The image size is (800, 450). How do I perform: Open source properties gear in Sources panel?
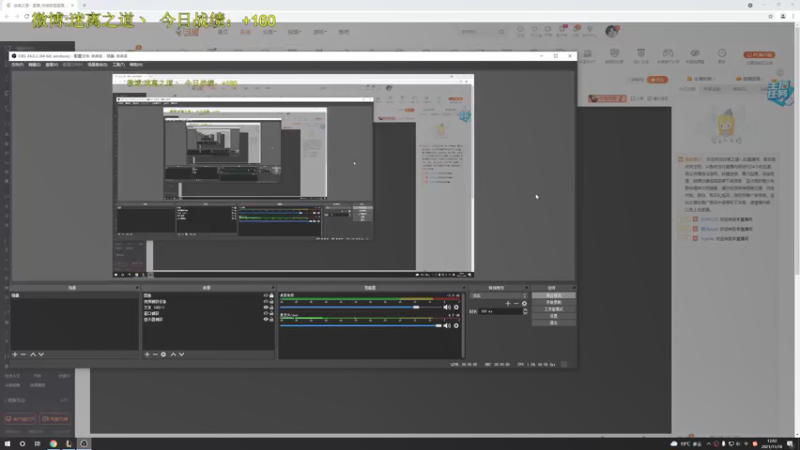(x=163, y=354)
